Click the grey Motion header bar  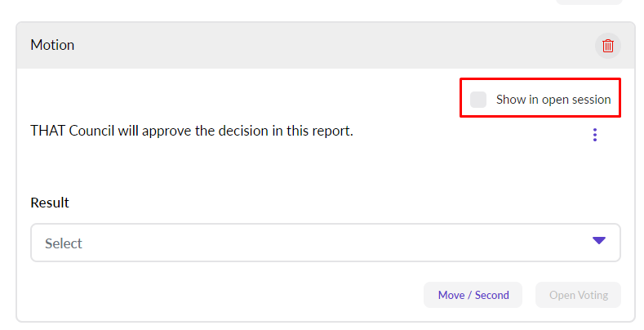[326, 46]
